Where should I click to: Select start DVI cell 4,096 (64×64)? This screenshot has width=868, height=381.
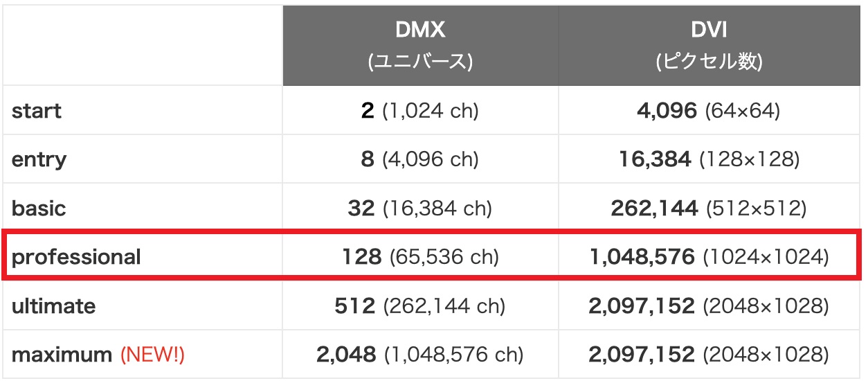709,111
